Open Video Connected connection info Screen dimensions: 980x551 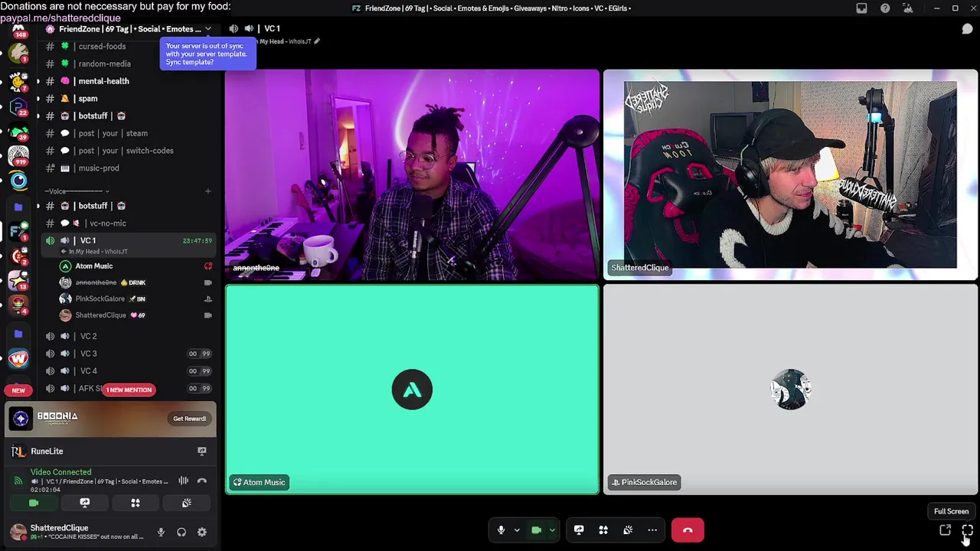click(x=60, y=472)
